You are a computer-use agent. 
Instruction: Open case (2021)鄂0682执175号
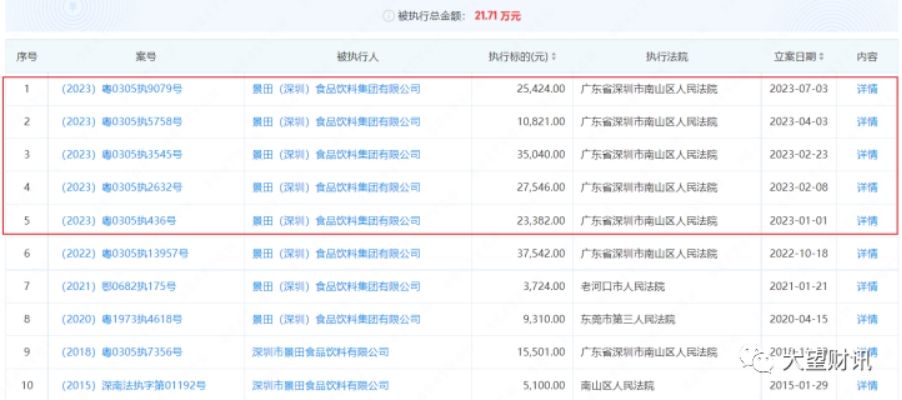click(119, 287)
